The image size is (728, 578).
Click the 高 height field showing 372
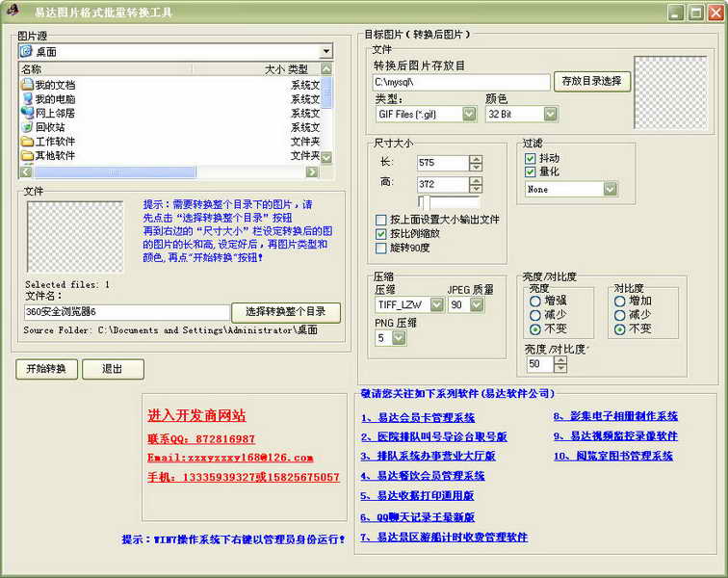pyautogui.click(x=443, y=184)
